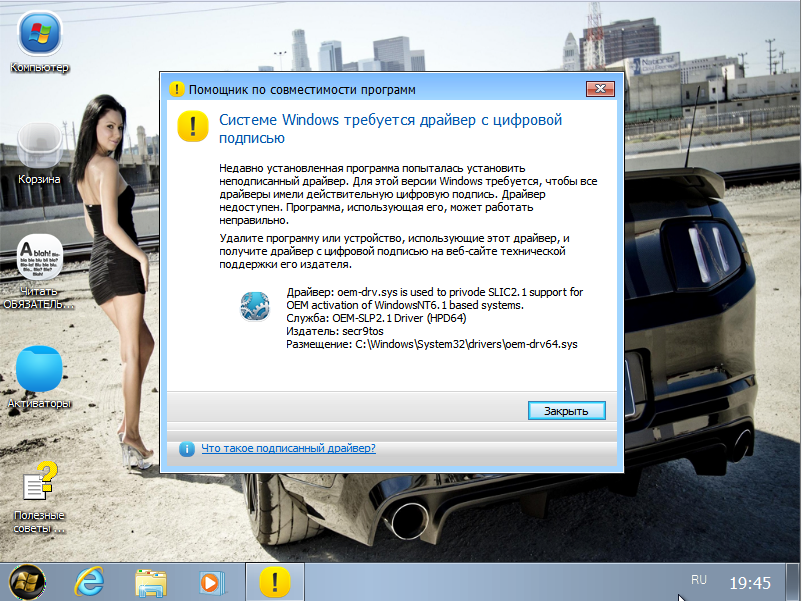The height and width of the screenshot is (601, 802).
Task: Open the Полезные советы desktop shortcut
Action: [x=39, y=497]
